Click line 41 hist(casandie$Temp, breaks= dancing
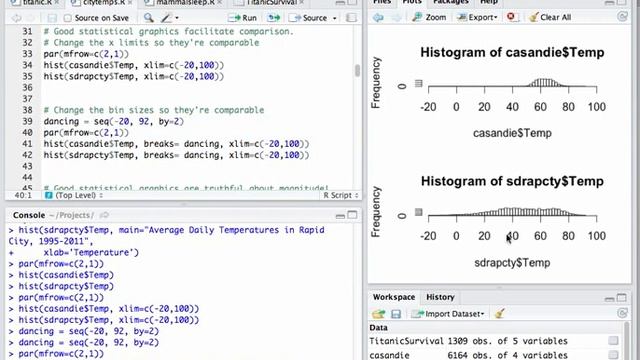Image resolution: width=640 pixels, height=360 pixels. click(x=176, y=144)
